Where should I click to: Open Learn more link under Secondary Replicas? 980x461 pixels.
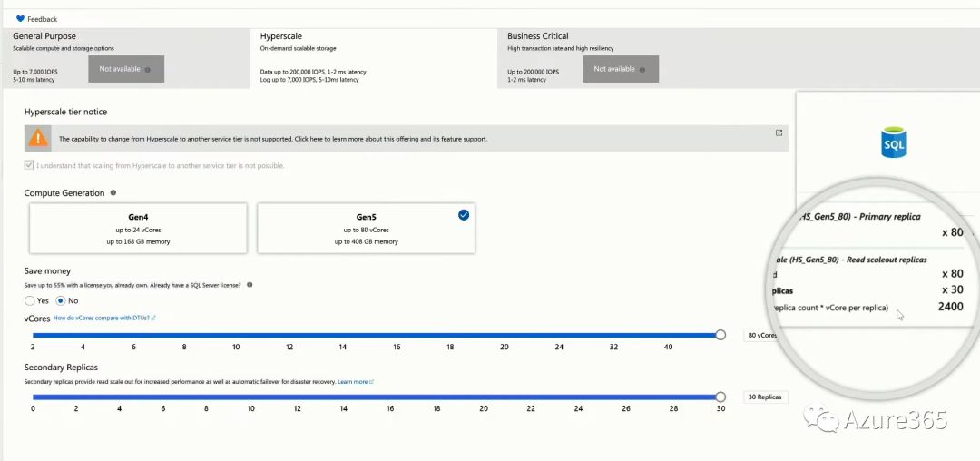point(355,382)
